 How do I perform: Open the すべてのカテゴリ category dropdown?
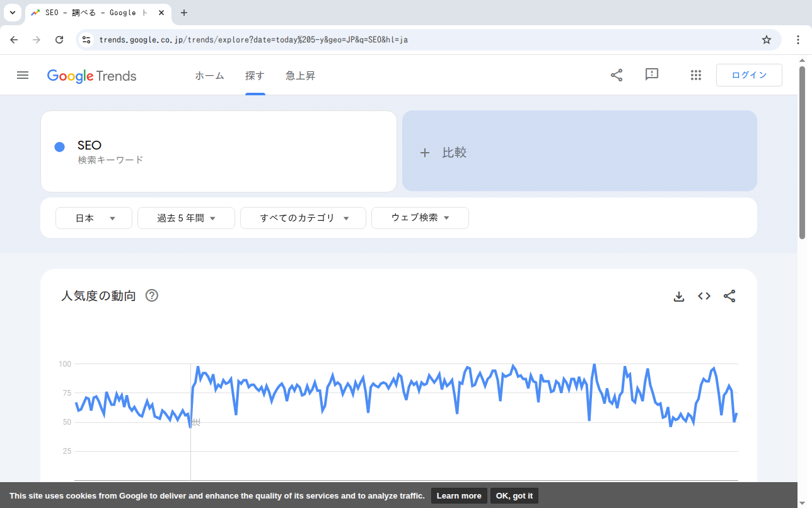click(303, 217)
